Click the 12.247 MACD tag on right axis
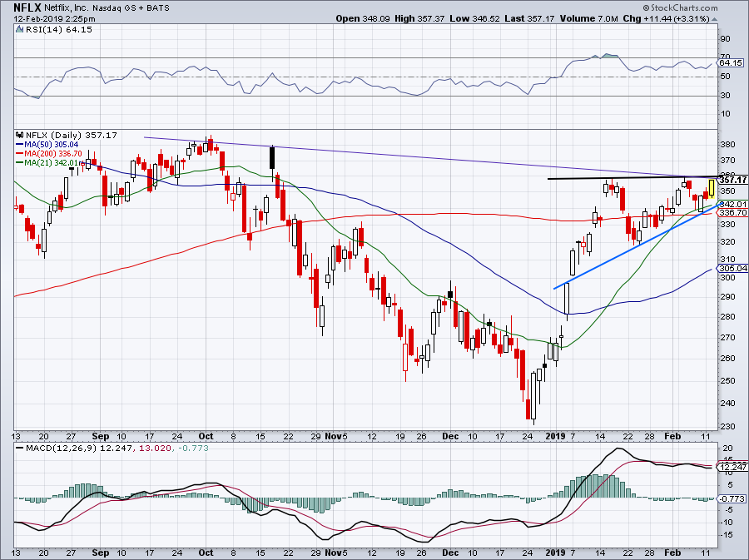Screen dimensions: 749x560 [732, 468]
